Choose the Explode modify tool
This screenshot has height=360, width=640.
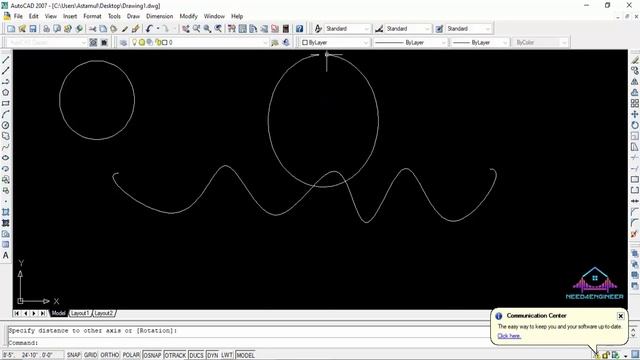(x=635, y=234)
